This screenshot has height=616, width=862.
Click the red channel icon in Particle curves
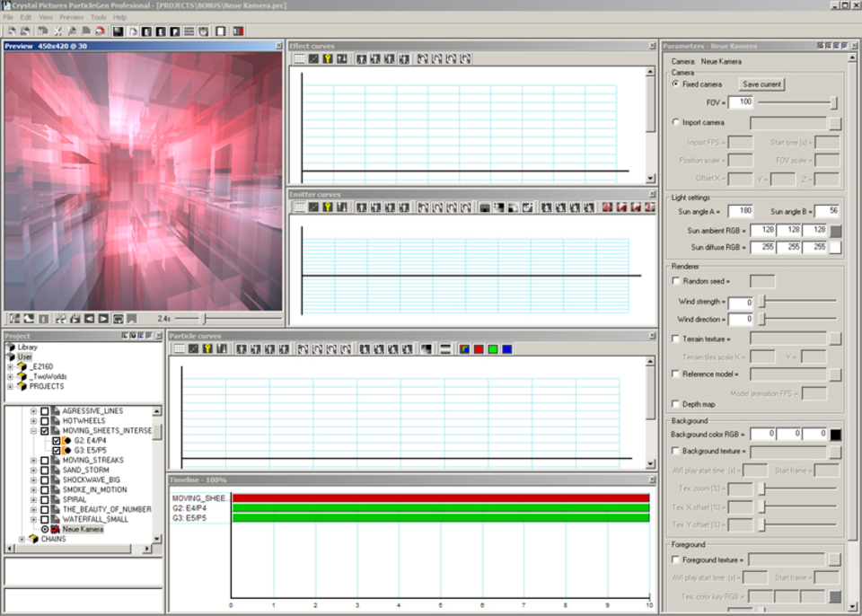pos(479,348)
